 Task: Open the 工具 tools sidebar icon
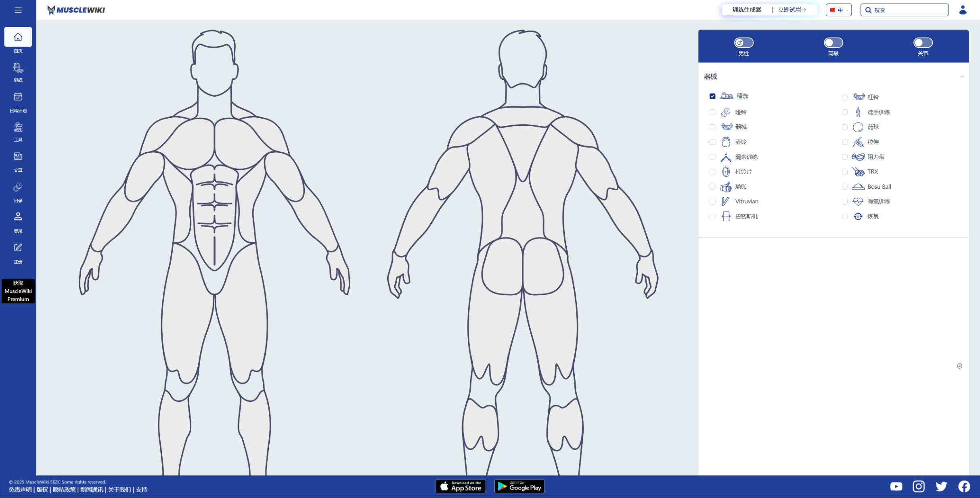click(18, 131)
